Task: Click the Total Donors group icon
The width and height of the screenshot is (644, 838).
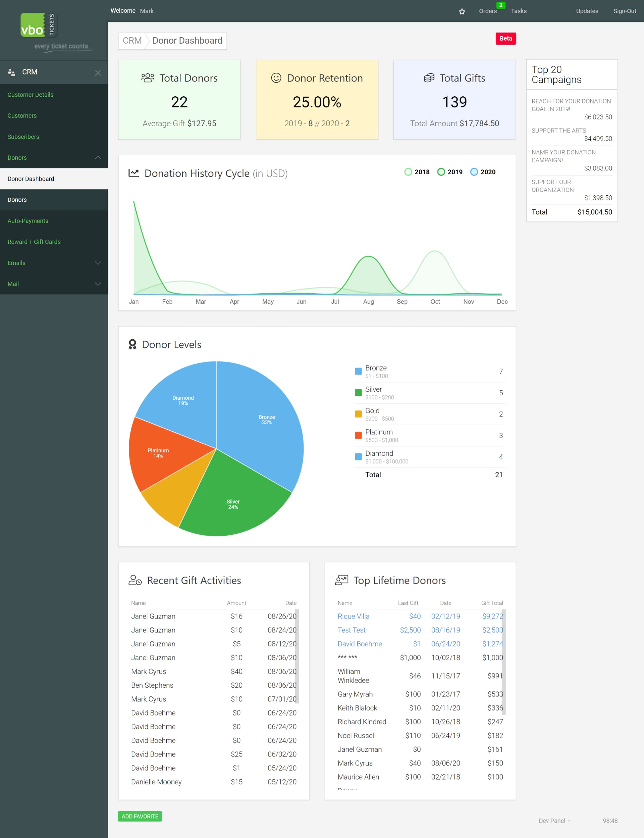Action: [148, 78]
